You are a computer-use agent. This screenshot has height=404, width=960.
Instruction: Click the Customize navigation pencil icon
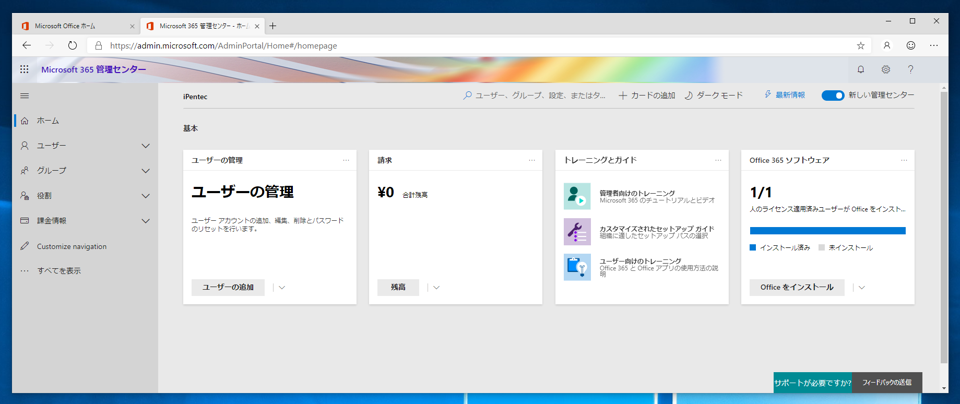click(24, 246)
